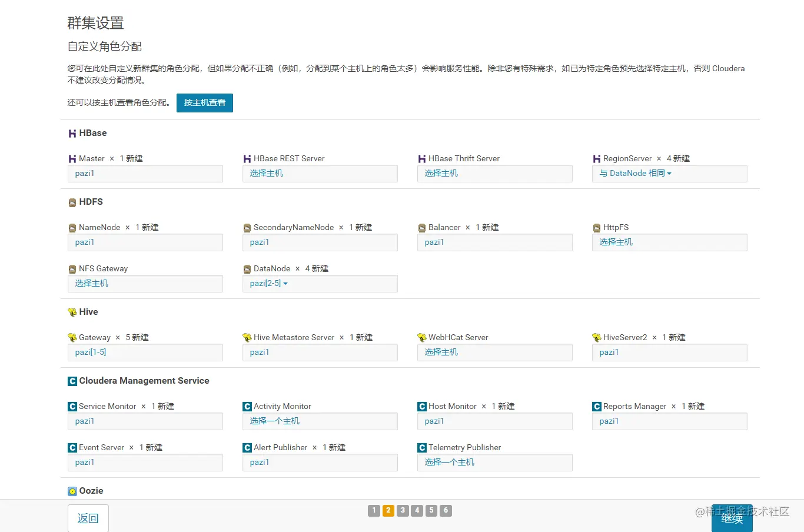Click the Cloudera Management Service heading text
The width and height of the screenshot is (804, 532).
point(144,381)
